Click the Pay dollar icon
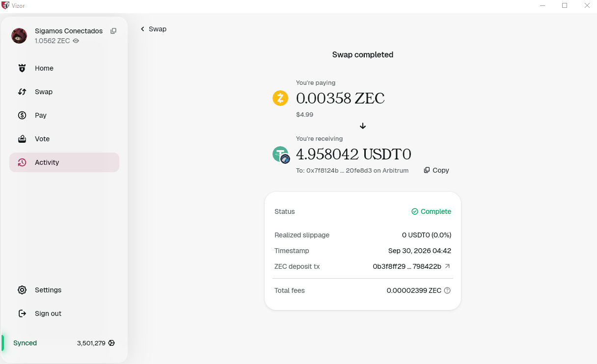Screen dimensions: 597x364 22,115
